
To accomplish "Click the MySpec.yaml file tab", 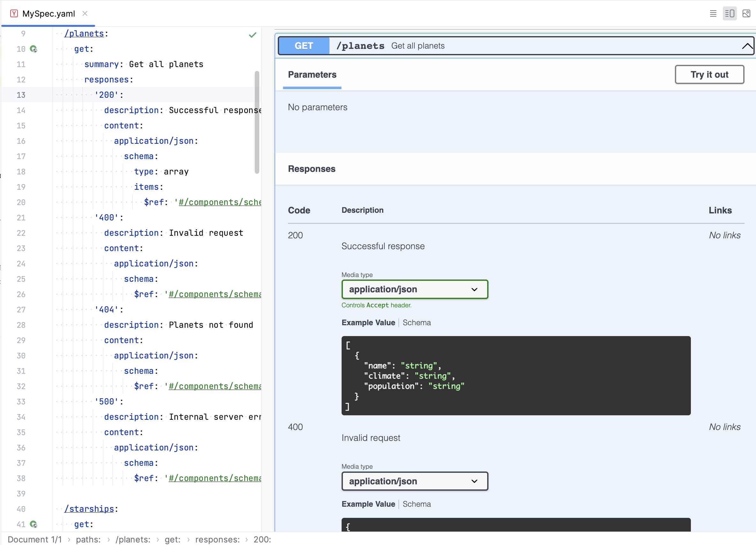I will coord(46,13).
